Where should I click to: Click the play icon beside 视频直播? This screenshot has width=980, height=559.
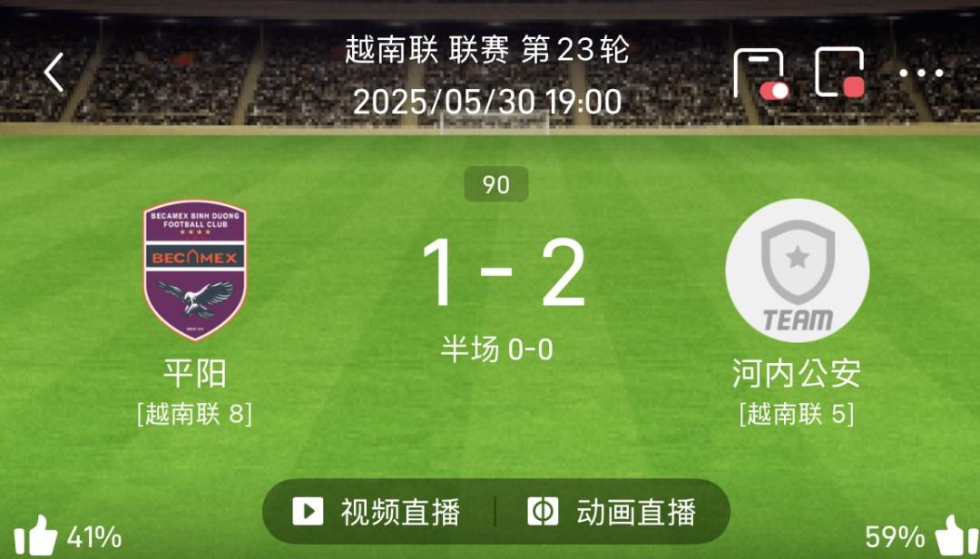[x=308, y=512]
